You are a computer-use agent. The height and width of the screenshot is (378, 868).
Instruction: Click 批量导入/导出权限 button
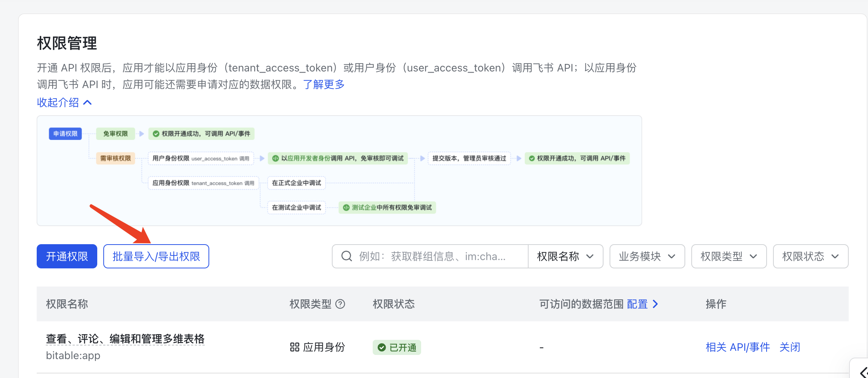[156, 256]
